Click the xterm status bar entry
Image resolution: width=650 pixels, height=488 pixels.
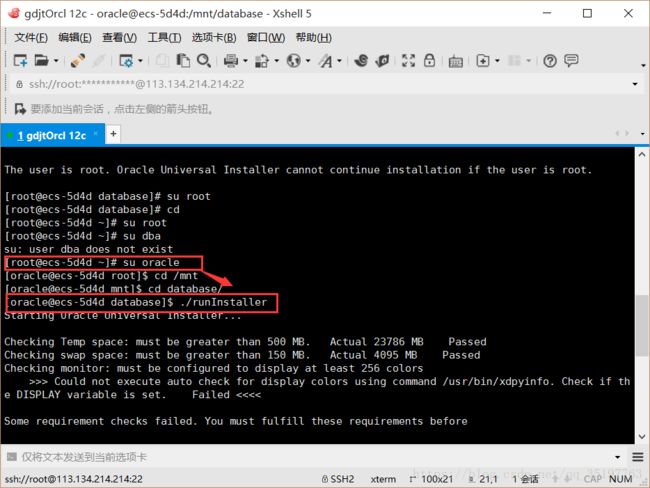point(383,479)
